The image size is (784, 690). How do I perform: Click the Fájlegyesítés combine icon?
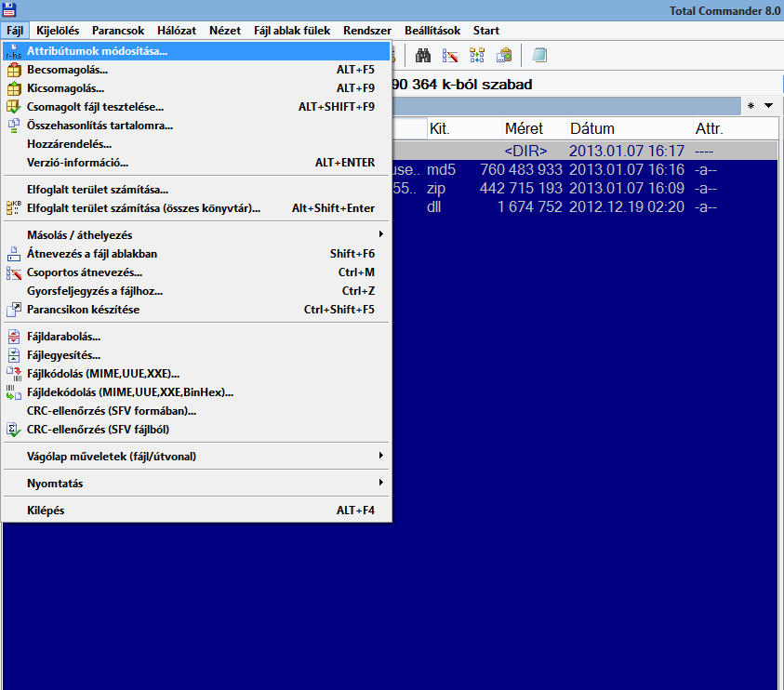point(14,355)
